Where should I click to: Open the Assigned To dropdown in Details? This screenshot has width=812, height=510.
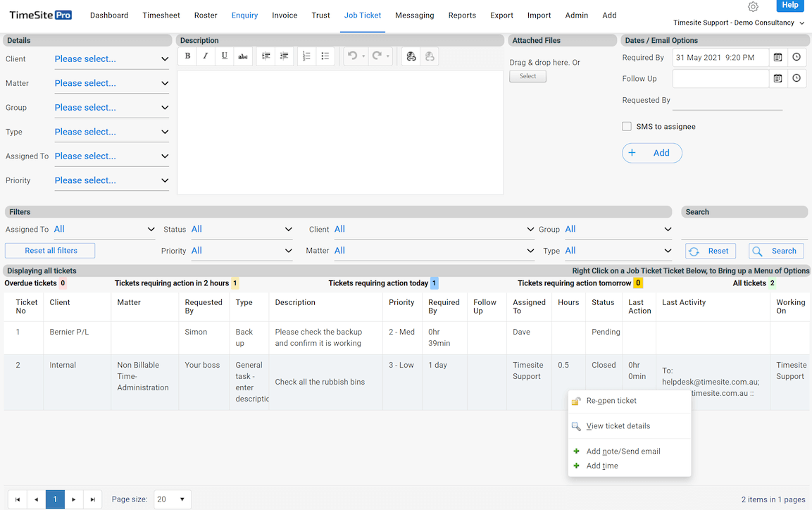click(x=111, y=156)
